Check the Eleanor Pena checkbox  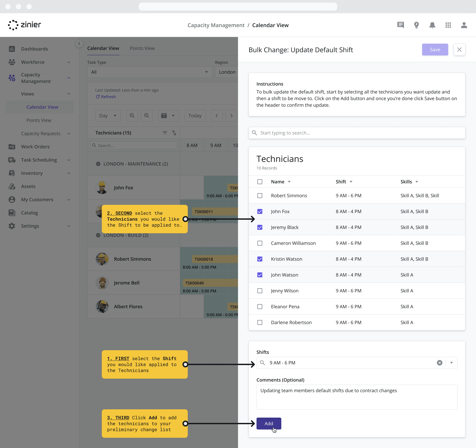[260, 307]
